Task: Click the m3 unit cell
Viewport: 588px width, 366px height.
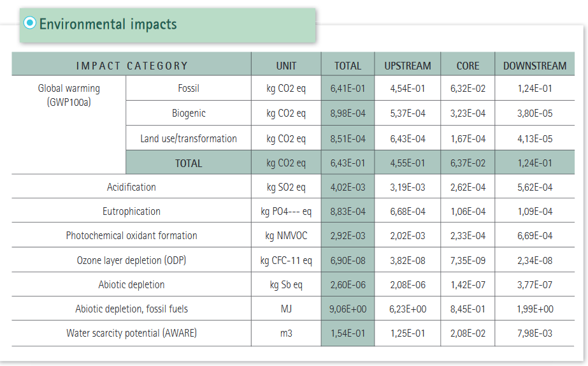Action: [286, 333]
